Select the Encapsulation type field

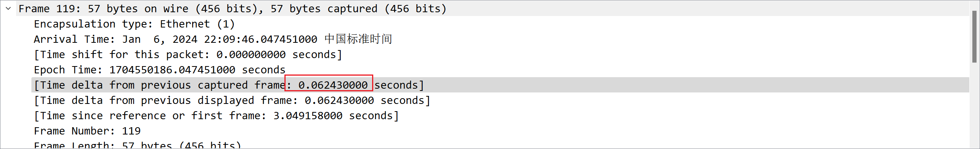click(x=500, y=24)
